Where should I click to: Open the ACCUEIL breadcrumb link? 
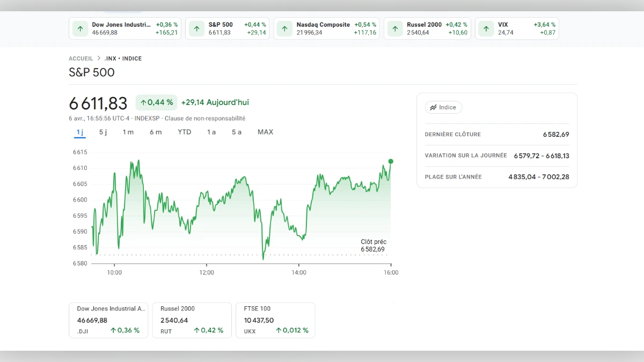click(x=80, y=58)
